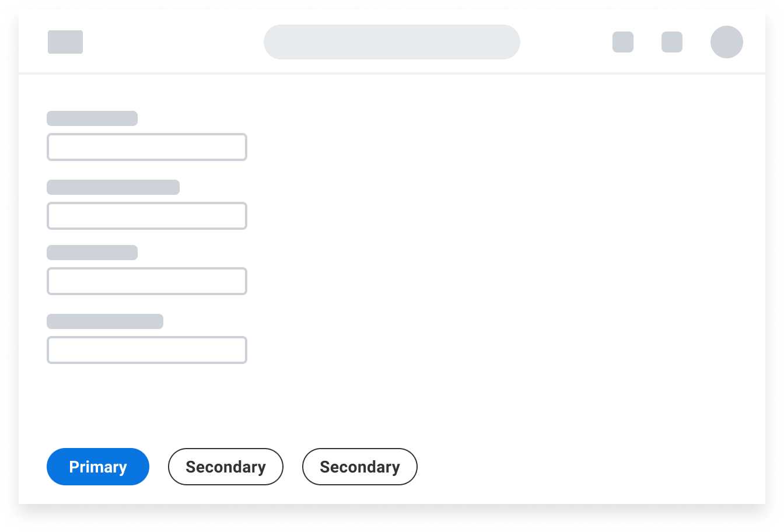Focus the rounded search bar in header

point(392,42)
